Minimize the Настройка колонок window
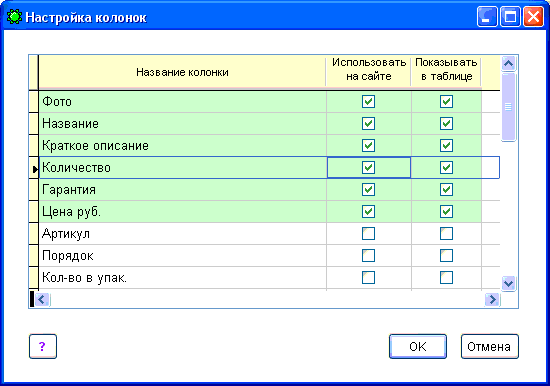 487,16
